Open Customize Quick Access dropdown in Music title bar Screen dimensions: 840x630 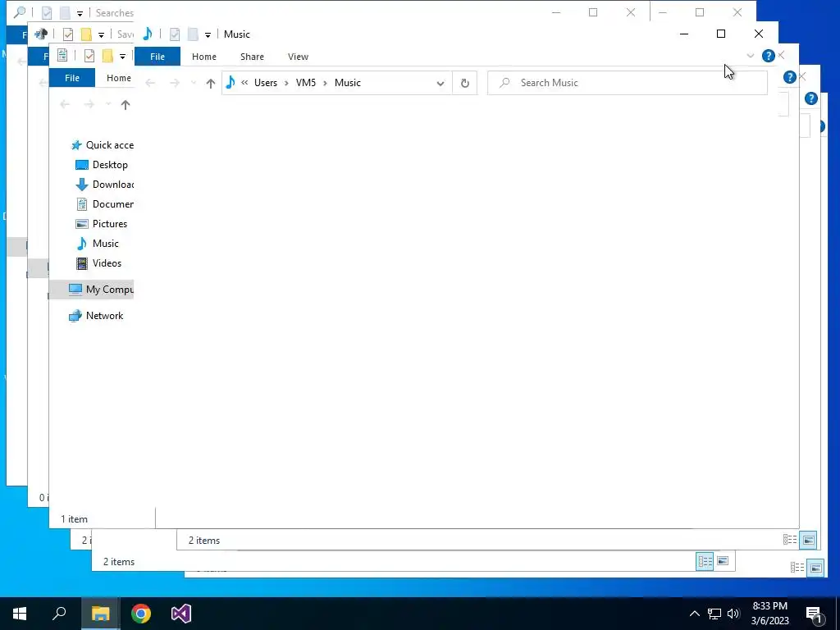tap(208, 34)
